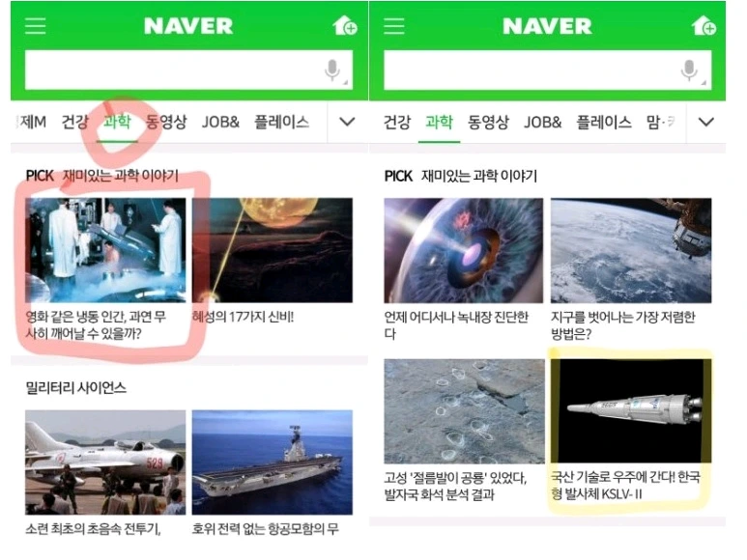
Task: Open the JOB& tab in the left screen
Action: coord(220,123)
